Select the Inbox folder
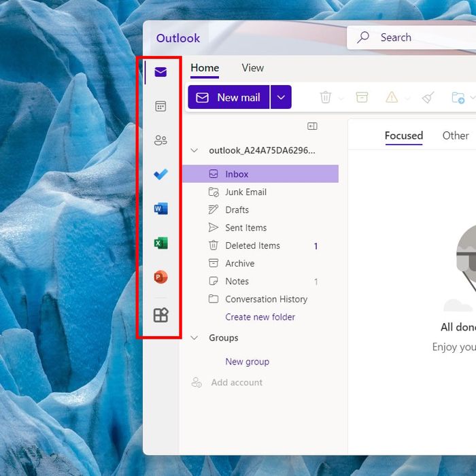The image size is (476, 476). point(260,174)
